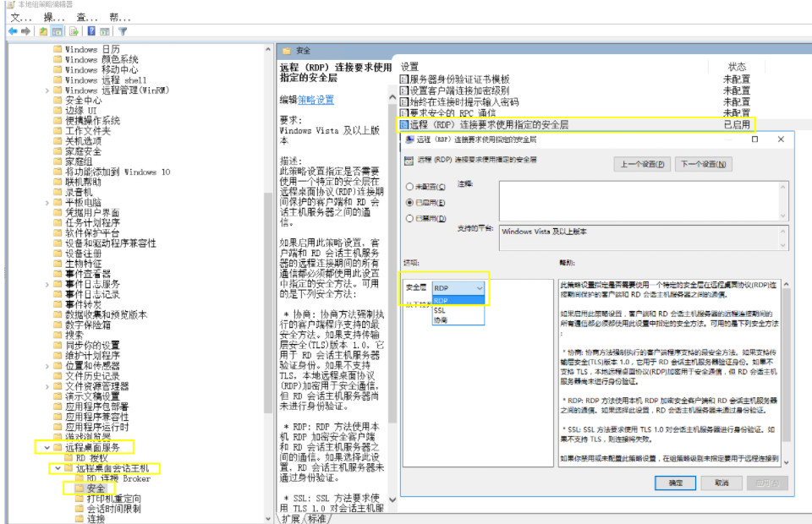The width and height of the screenshot is (812, 524).
Task: Click the policy icon beside 服务器身份验证证书模板
Action: (404, 79)
